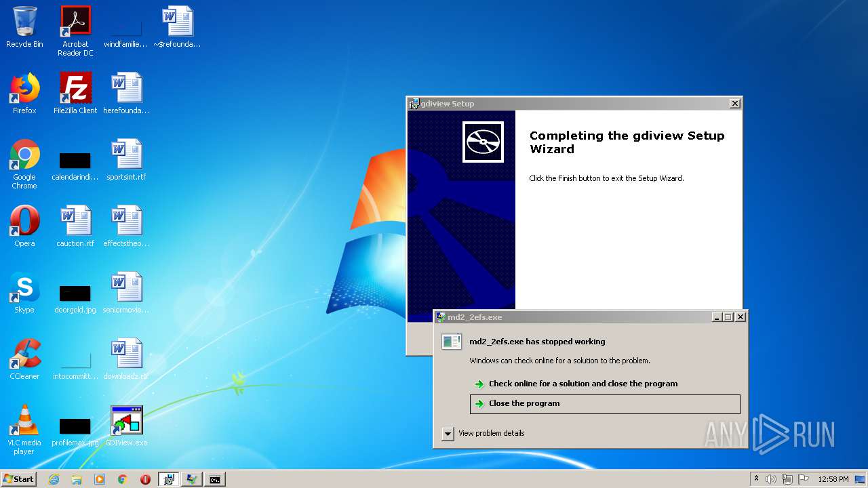Open the Recycle Bin desktop icon
This screenshot has height=488, width=868.
24,27
